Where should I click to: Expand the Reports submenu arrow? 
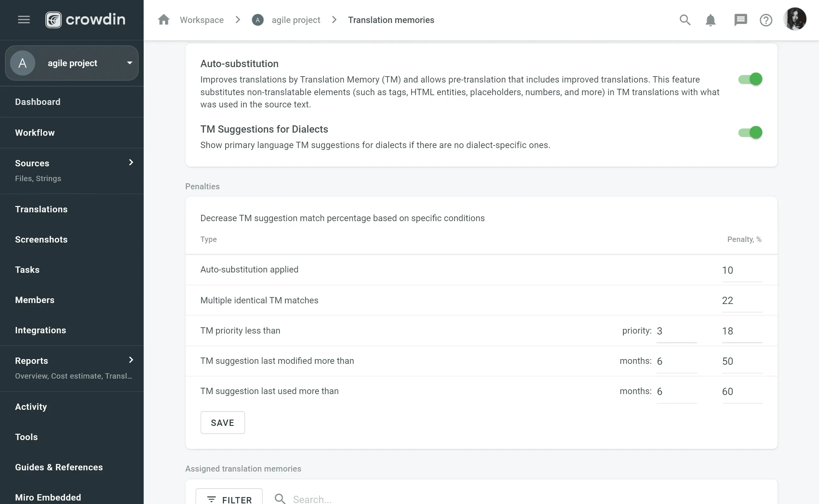click(x=131, y=360)
